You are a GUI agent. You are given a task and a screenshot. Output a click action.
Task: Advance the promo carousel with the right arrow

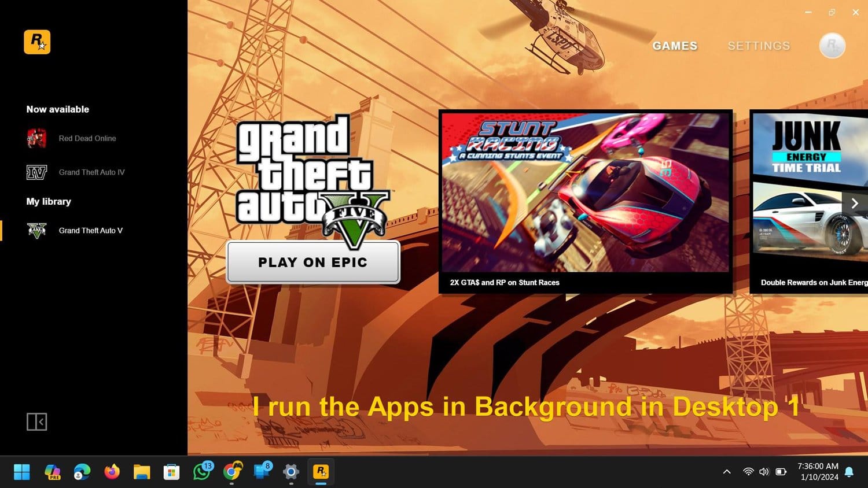[x=855, y=203]
